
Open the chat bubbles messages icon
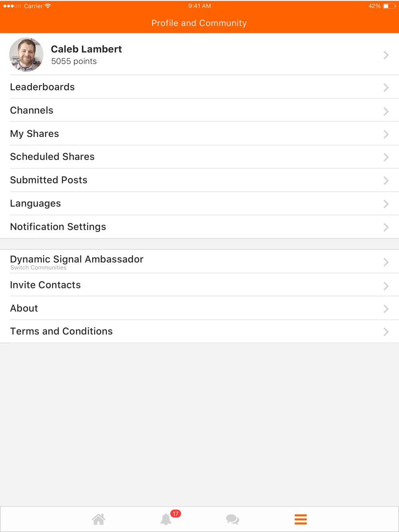233,519
